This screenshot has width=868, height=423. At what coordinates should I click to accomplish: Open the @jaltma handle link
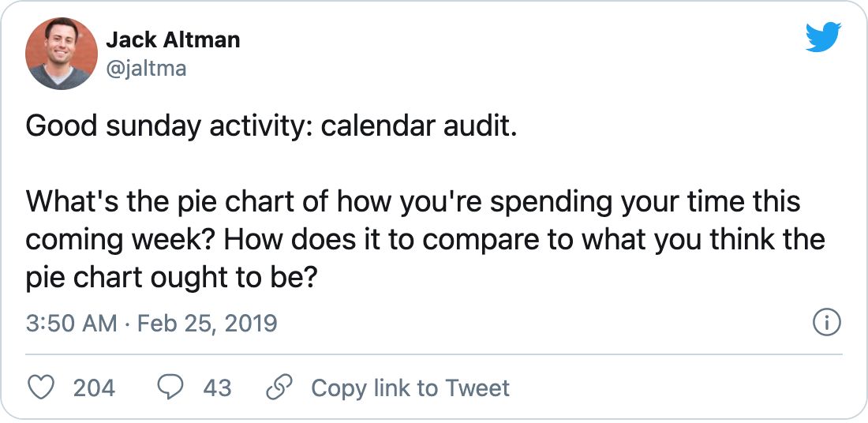point(146,69)
